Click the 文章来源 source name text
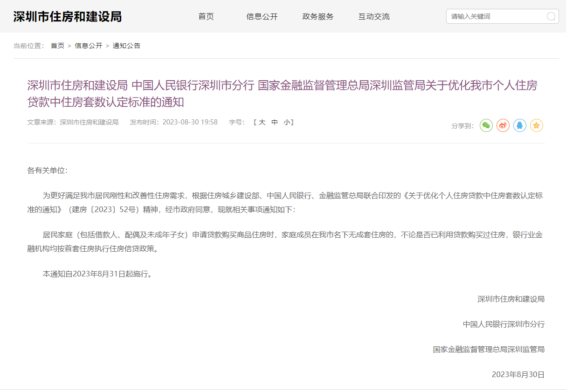The height and width of the screenshot is (392, 566). tap(89, 122)
